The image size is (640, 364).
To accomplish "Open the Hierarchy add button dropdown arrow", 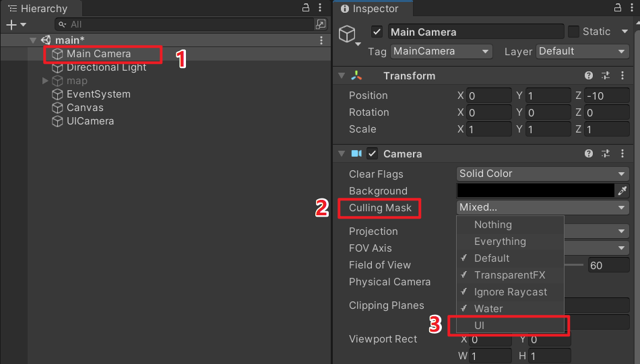I will [24, 25].
